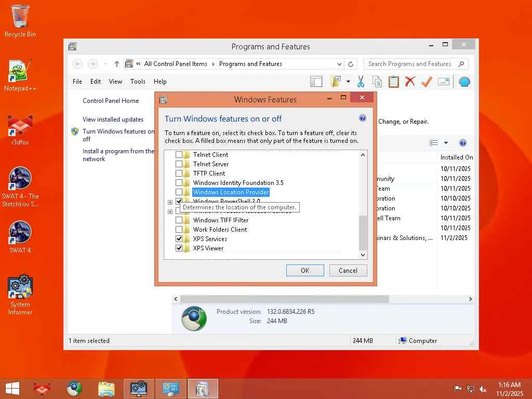
Task: Check the Windows Location Provider checkbox
Action: (179, 192)
